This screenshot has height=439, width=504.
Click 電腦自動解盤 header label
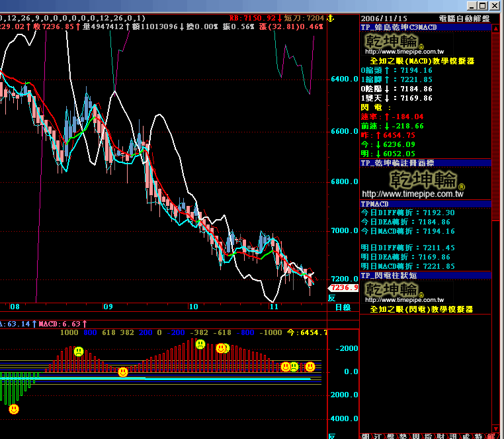coord(464,19)
